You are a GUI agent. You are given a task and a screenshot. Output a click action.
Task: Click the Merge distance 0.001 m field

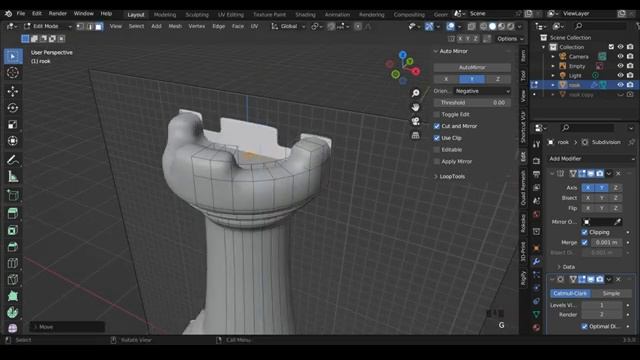tap(606, 242)
